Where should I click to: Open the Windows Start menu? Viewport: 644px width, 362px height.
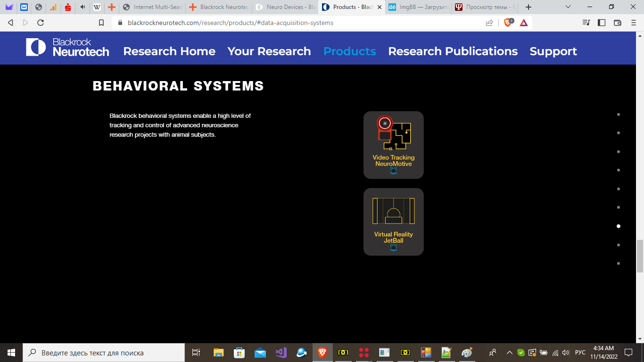[x=11, y=353]
